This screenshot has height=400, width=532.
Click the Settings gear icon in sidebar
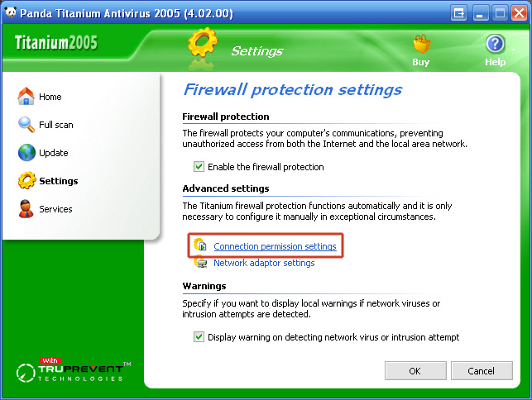[x=26, y=180]
